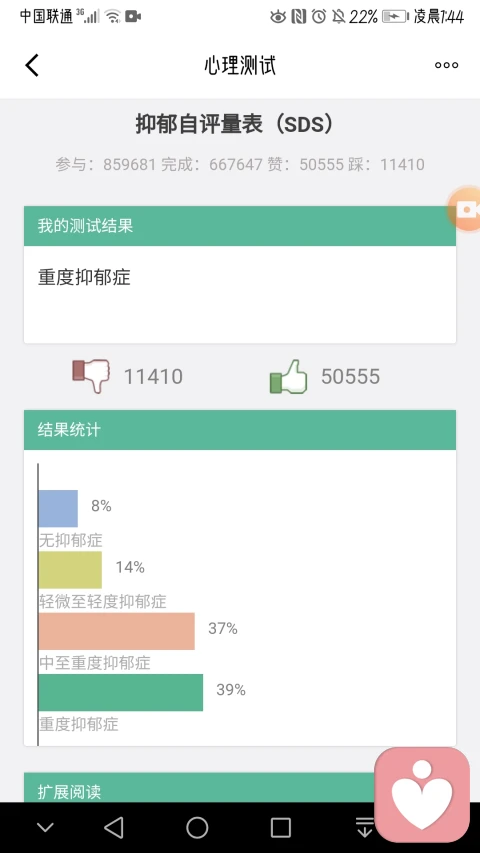The width and height of the screenshot is (480, 853).
Task: Tap the 抑郁自评量表（SDS）title
Action: coord(235,125)
